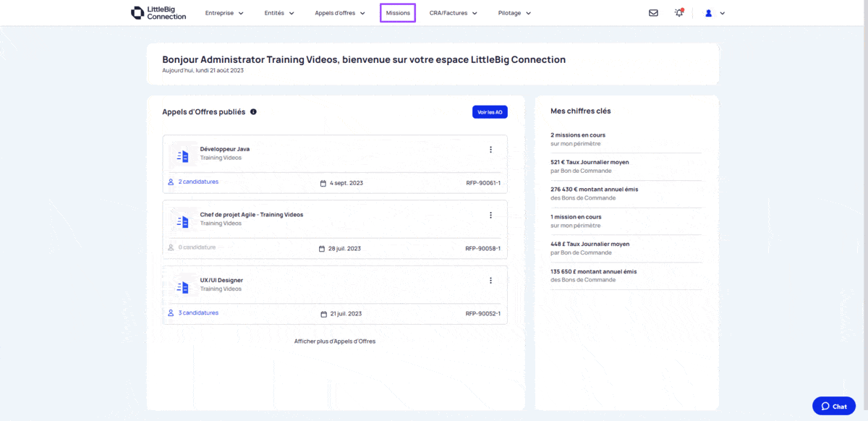Expand the Appels d'offres menu

340,13
